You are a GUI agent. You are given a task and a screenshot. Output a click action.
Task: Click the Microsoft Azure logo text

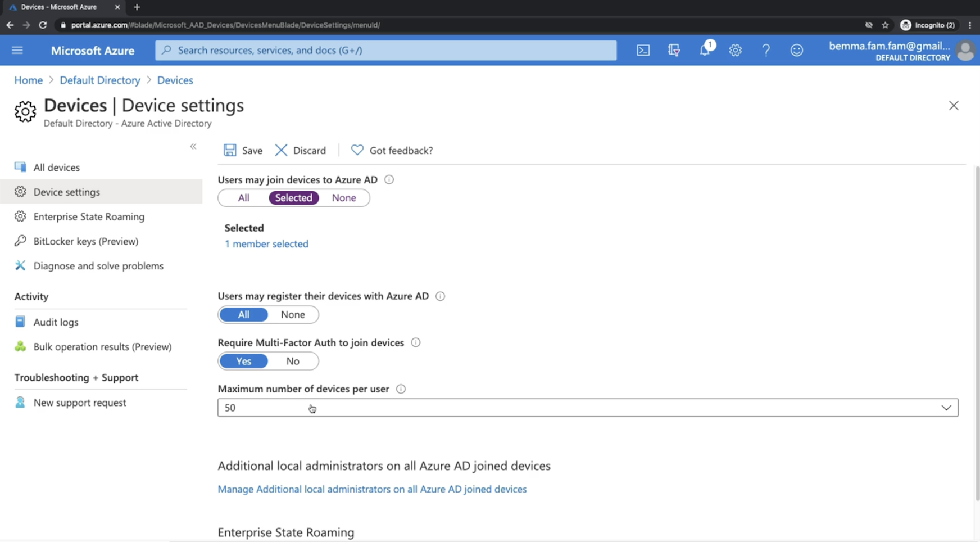pos(93,51)
